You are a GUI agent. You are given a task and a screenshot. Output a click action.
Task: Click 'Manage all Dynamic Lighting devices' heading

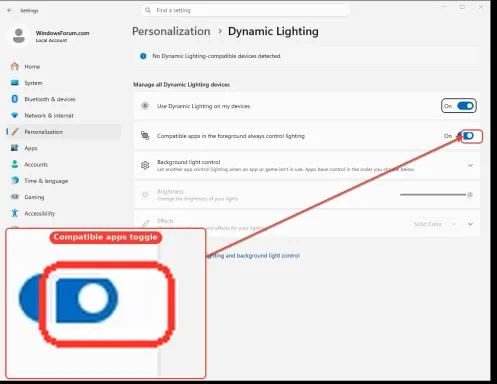pyautogui.click(x=181, y=85)
